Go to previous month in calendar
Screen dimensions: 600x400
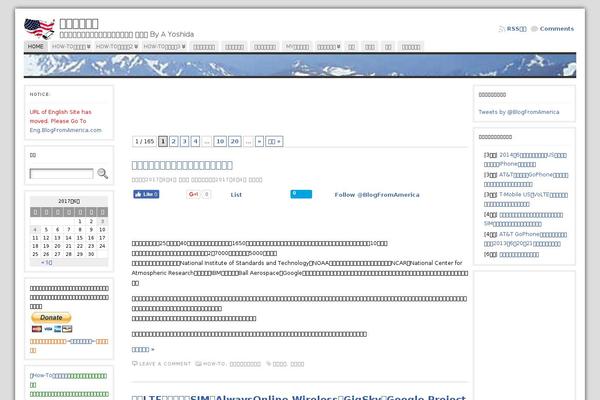[46, 263]
